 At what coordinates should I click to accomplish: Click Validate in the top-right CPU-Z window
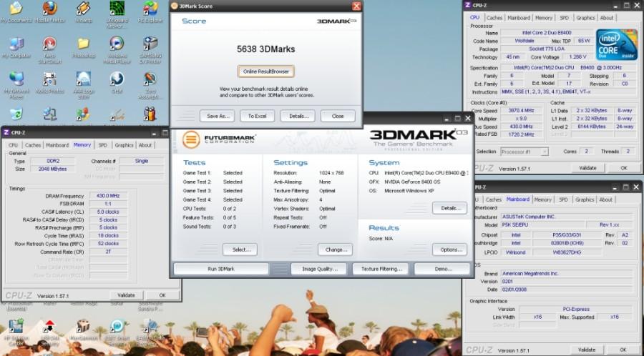click(587, 168)
